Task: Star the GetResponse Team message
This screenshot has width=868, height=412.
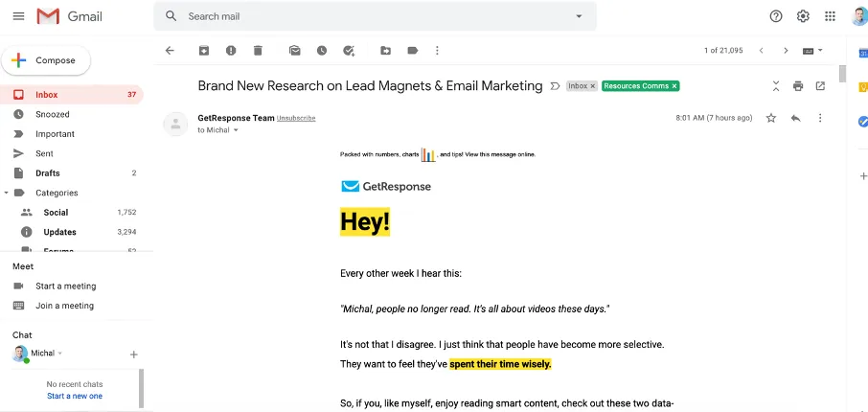Action: coord(770,118)
